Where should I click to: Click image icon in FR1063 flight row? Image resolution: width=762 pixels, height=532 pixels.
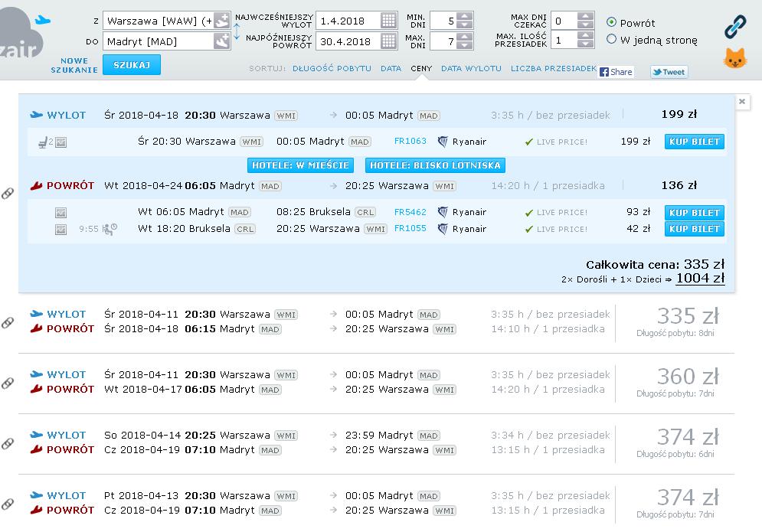point(61,142)
